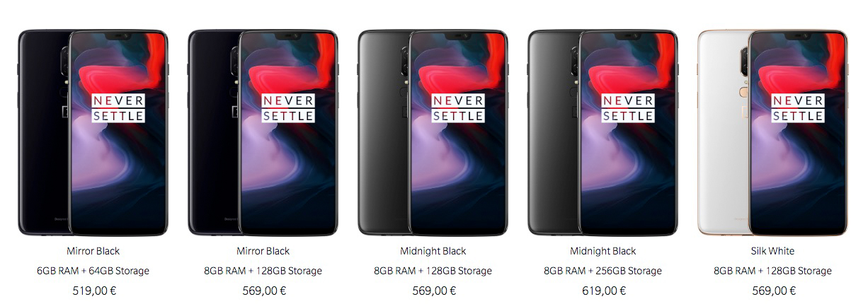Click Never Settle logo on Silk White phone
The height and width of the screenshot is (304, 868).
coord(798,107)
